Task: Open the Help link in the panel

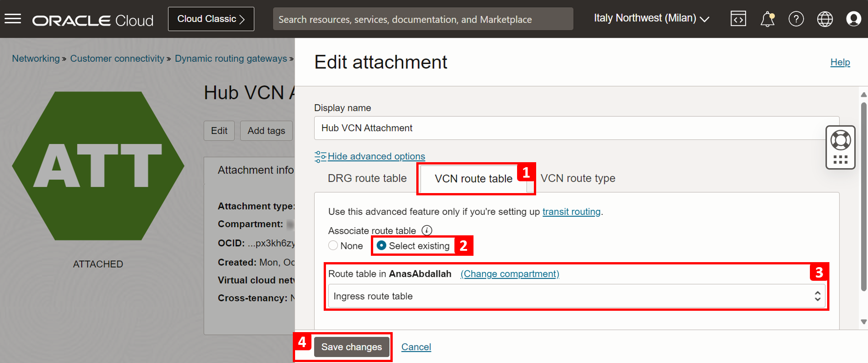Action: [840, 62]
